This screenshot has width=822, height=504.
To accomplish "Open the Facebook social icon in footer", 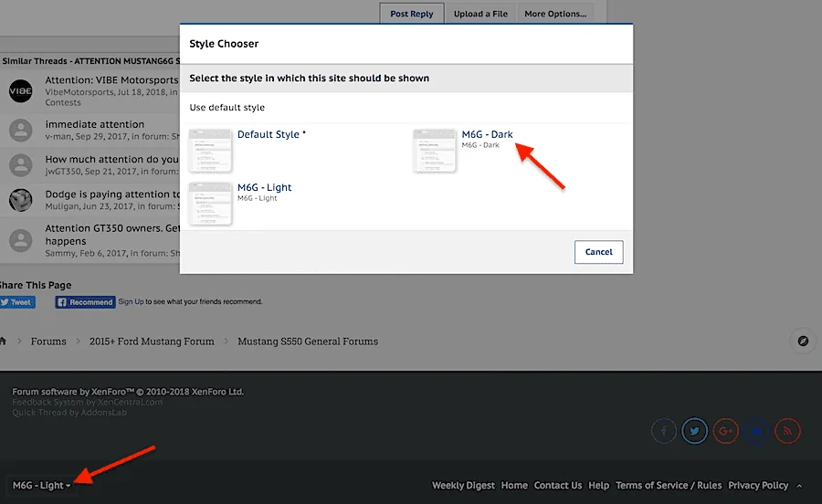I will coord(664,431).
